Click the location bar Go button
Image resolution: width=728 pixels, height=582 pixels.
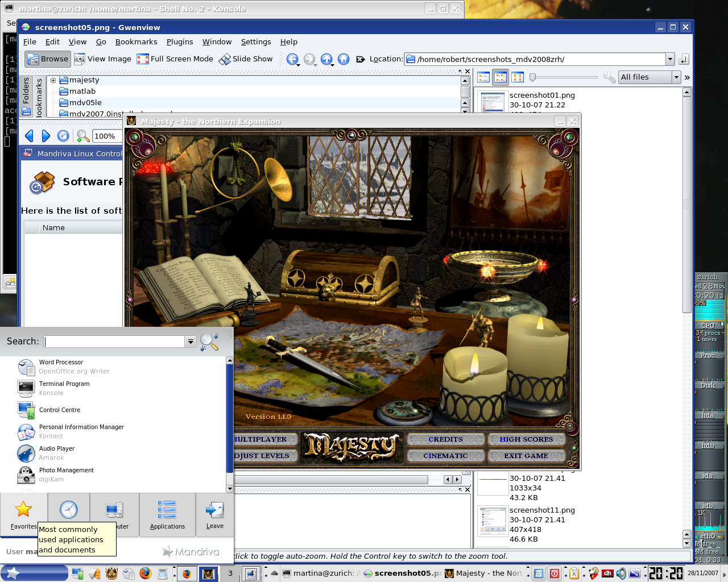tap(684, 59)
